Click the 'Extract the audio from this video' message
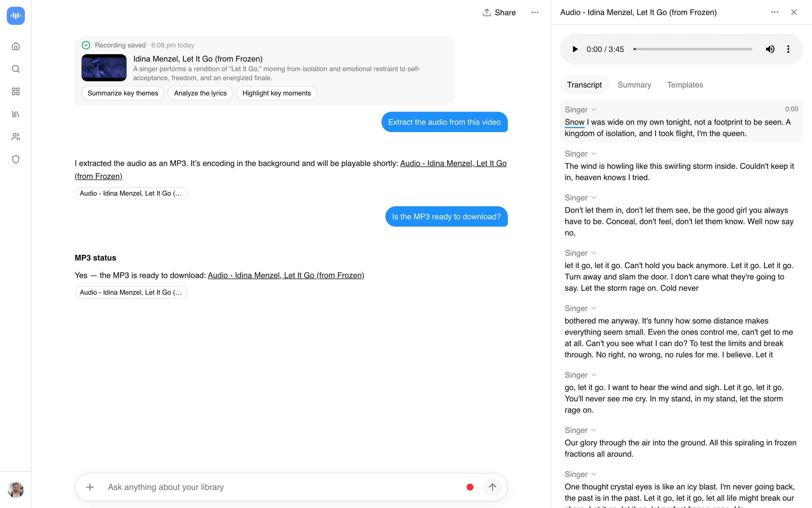 point(444,122)
